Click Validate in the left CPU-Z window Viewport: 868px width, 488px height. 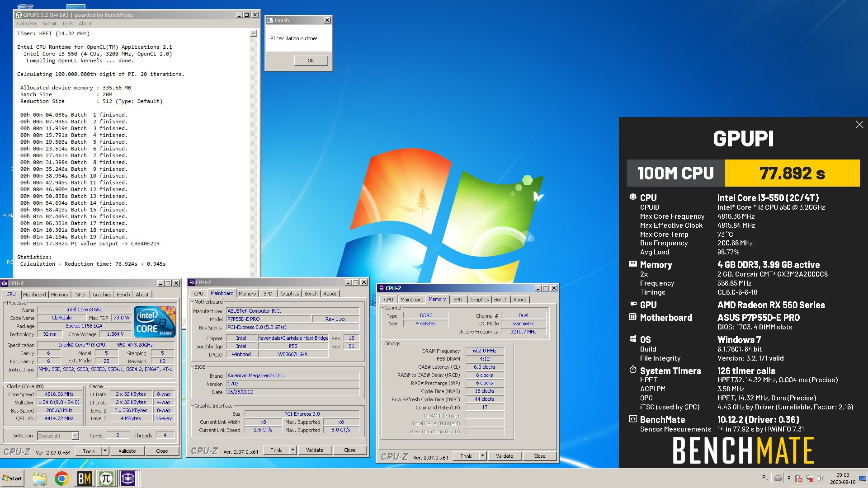click(127, 451)
